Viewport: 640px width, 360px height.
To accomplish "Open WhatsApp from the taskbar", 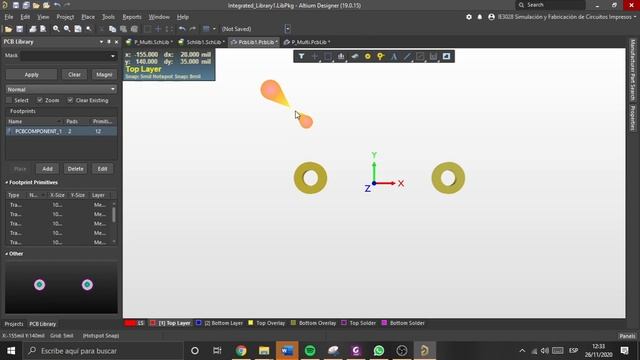I will click(379, 351).
